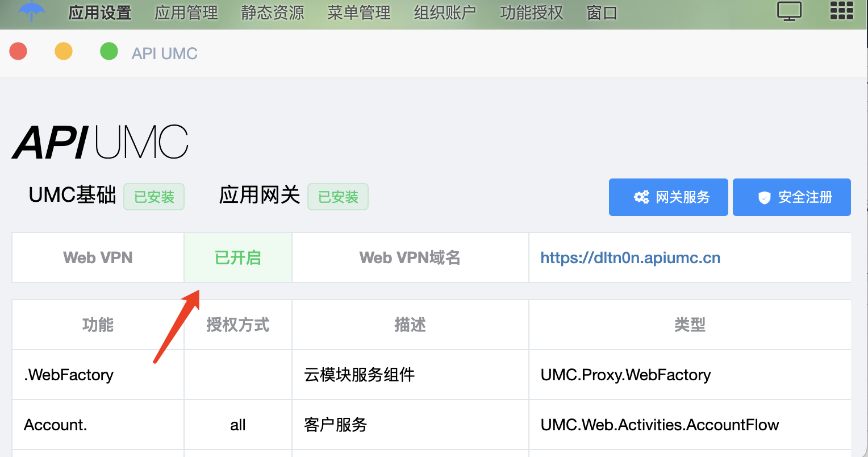868x457 pixels.
Task: Open the 窗口 menu
Action: (x=602, y=13)
